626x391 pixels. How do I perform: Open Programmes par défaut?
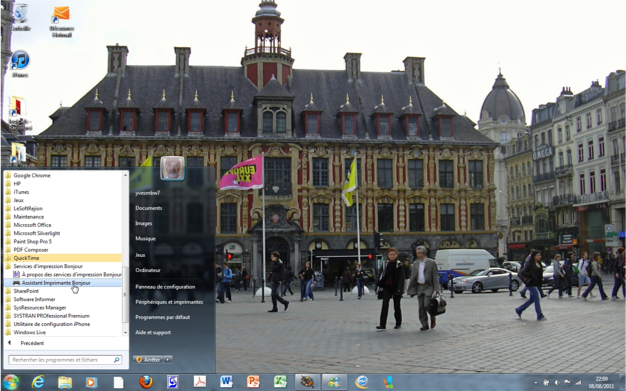click(162, 317)
